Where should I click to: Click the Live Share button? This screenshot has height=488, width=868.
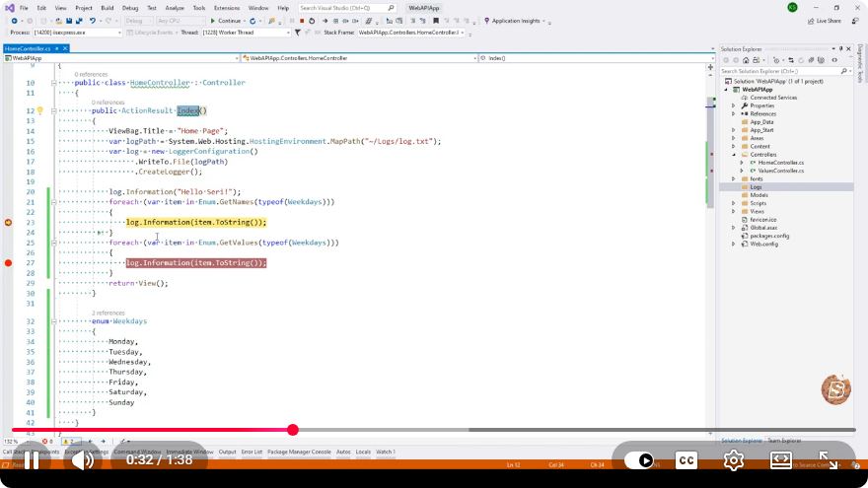[x=825, y=21]
